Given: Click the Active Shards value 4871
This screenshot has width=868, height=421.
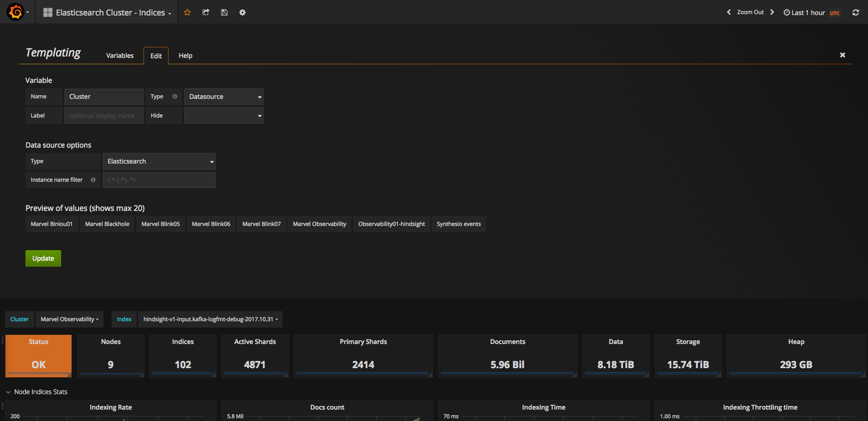Looking at the screenshot, I should (255, 365).
